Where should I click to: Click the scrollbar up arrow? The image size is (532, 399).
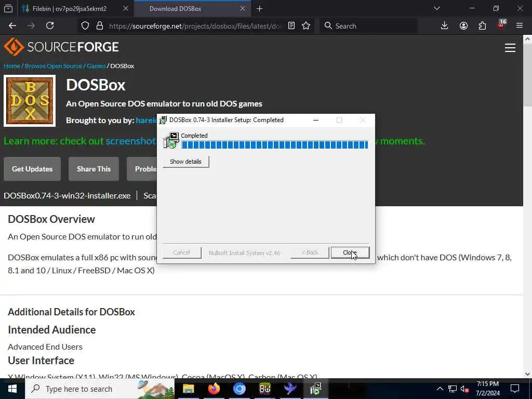pos(528,39)
